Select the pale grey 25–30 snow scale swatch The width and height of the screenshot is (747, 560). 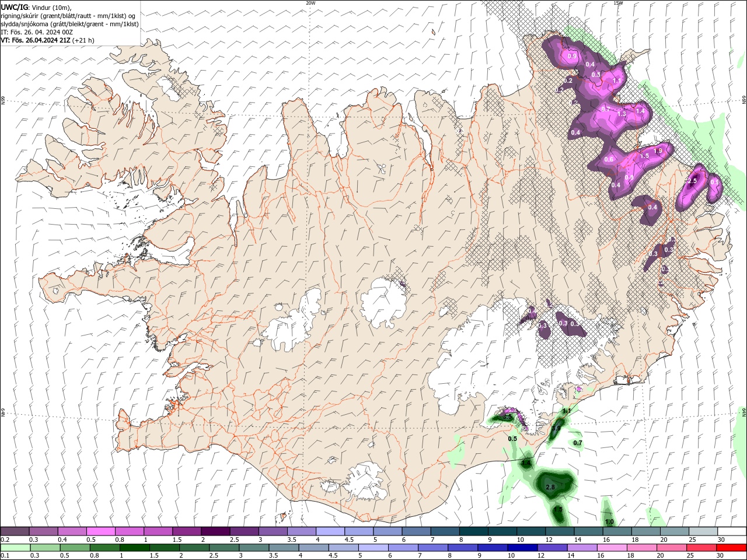click(704, 531)
